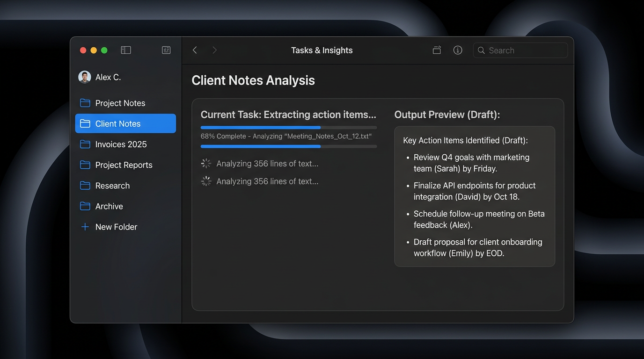
Task: Click the folder icon beside Research
Action: 85,186
